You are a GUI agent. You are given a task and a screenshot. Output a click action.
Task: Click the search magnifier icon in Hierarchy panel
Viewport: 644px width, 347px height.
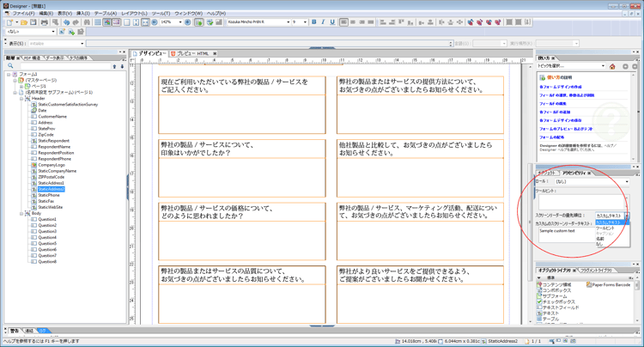click(10, 65)
